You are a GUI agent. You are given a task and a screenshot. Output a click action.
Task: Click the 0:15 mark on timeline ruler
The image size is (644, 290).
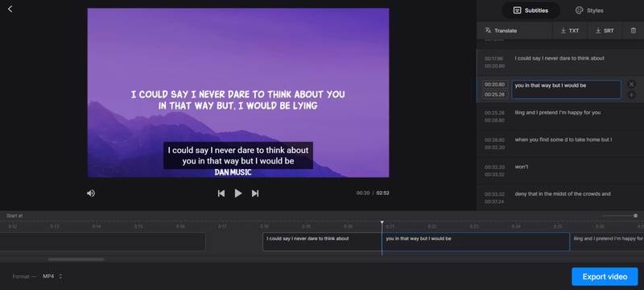point(138,226)
